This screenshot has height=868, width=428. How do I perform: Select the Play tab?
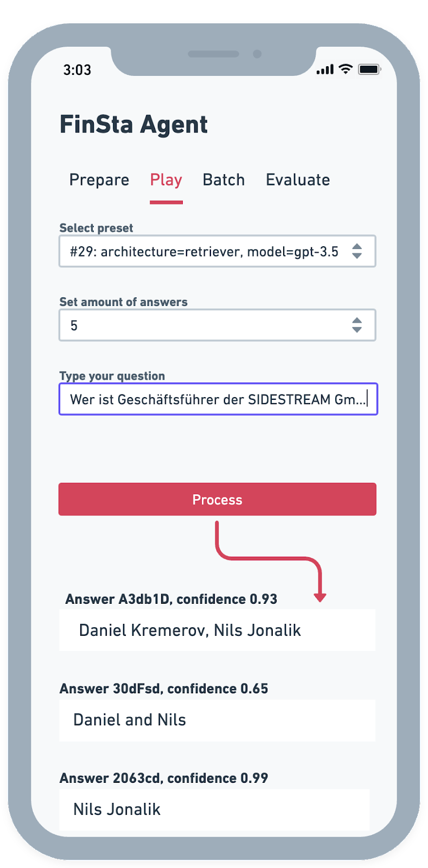pos(166,180)
